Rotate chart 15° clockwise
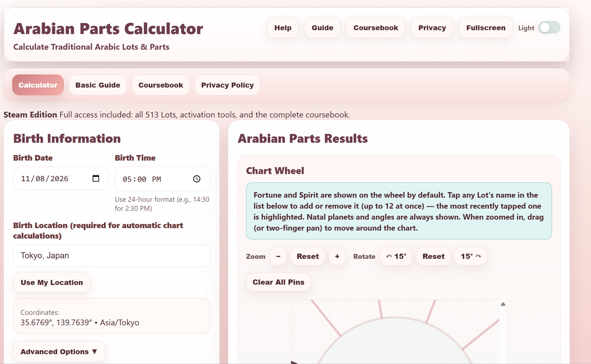The image size is (591, 364). [x=471, y=256]
